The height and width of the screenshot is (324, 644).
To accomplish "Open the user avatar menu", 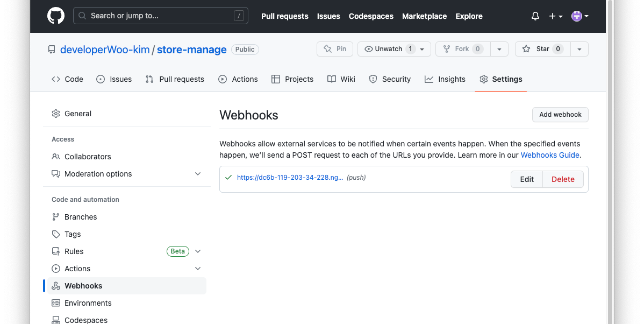I will click(x=580, y=16).
